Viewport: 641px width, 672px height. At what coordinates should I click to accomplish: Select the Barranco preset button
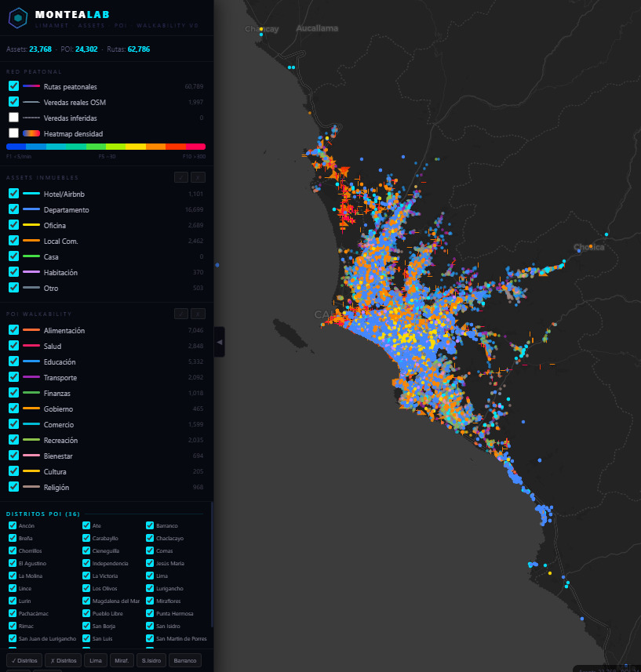click(x=185, y=660)
